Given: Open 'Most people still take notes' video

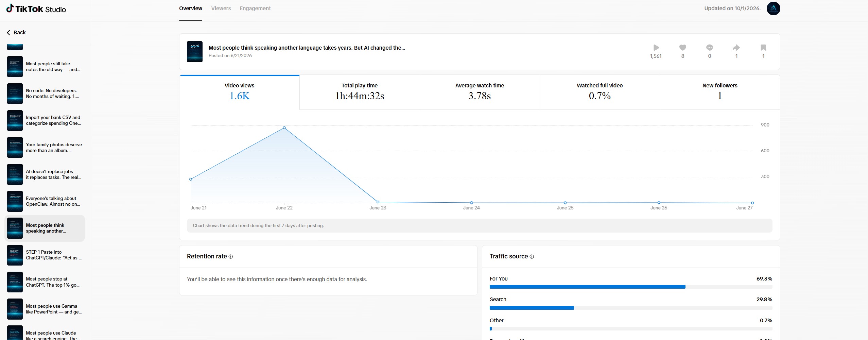Looking at the screenshot, I should point(45,67).
